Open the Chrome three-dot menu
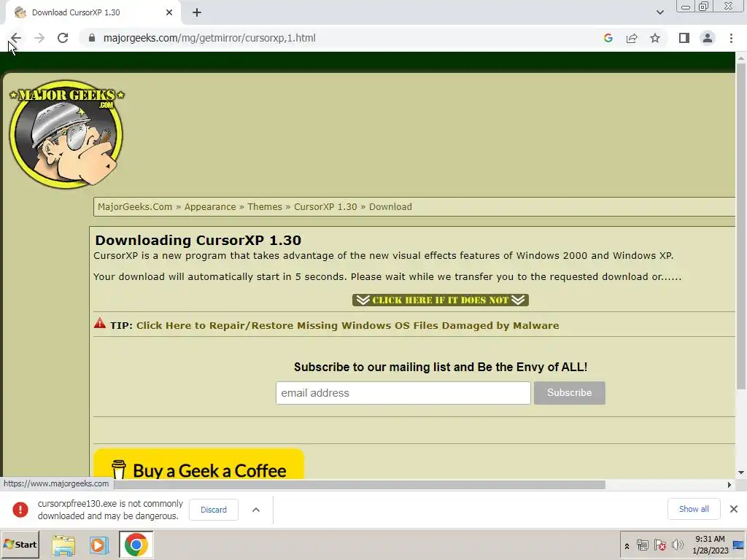 [x=731, y=38]
